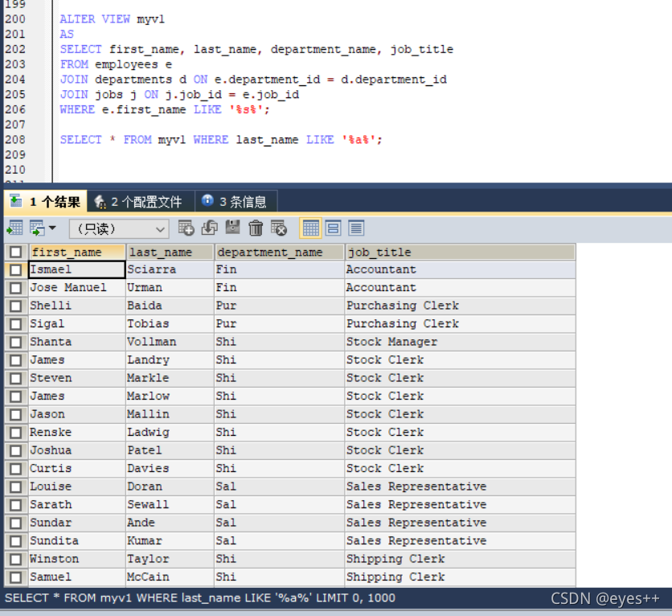Click the SELECT * FROM myv1 query line

(x=221, y=140)
